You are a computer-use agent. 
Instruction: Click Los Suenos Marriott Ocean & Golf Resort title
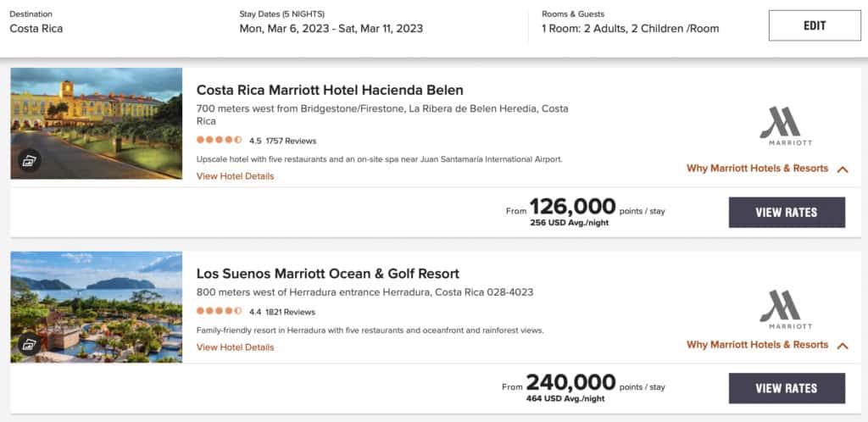[327, 274]
